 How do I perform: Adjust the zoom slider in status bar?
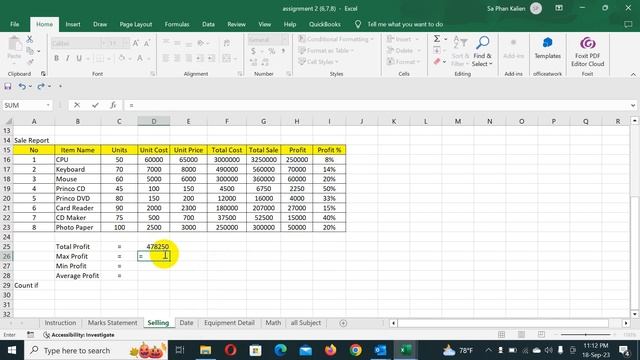(586, 335)
